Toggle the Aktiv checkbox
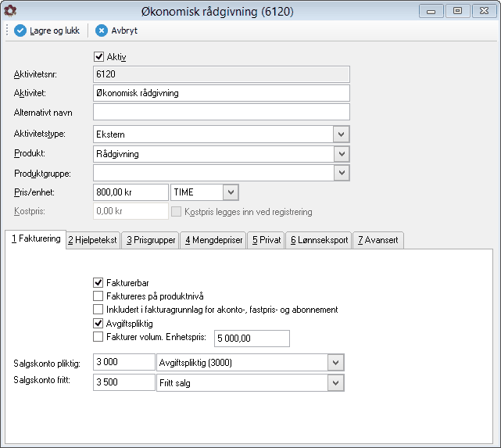This screenshot has width=501, height=448. click(x=98, y=57)
